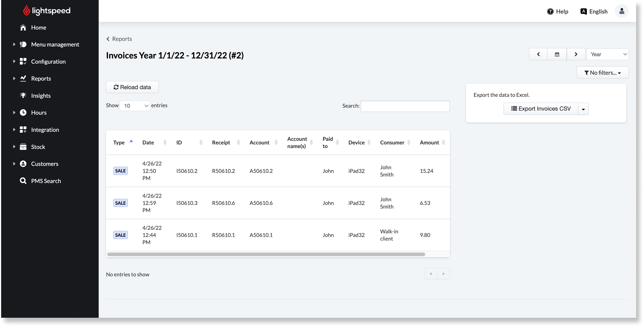Click the table horizontal scrollbar

pos(266,254)
